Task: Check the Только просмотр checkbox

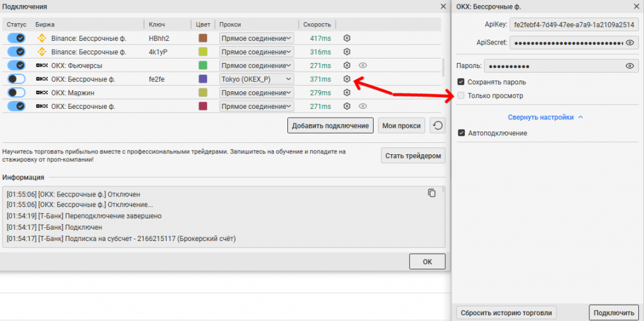Action: click(461, 95)
